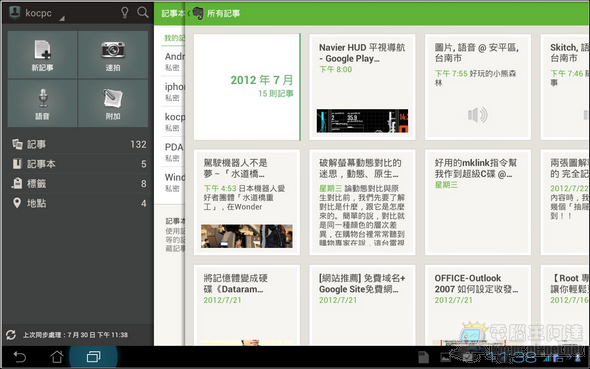Go back to Notebooks (記事本) header
Screen dimensions: 590x369
click(x=173, y=14)
